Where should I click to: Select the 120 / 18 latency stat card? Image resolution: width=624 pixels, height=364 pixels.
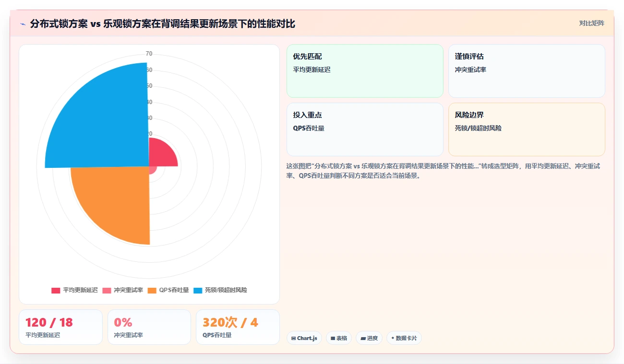click(x=60, y=327)
